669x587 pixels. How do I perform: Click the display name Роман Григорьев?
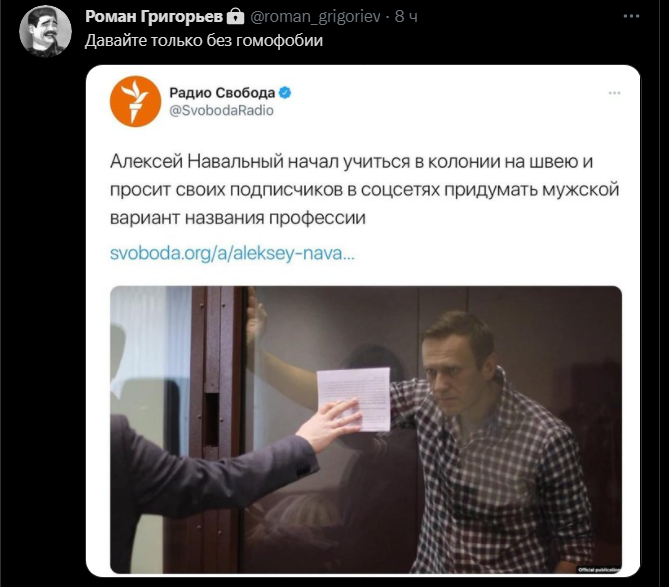click(154, 17)
